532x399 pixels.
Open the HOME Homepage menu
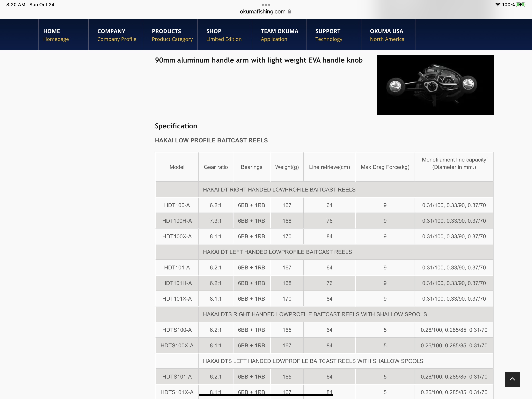pyautogui.click(x=63, y=35)
